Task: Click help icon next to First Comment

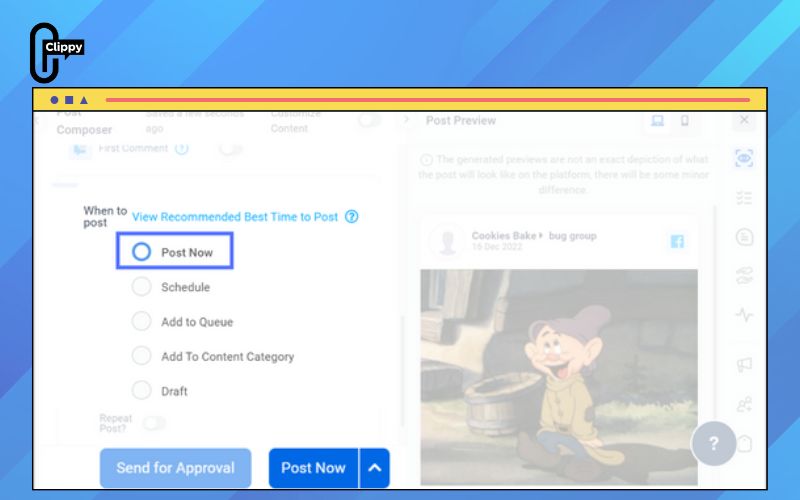Action: [x=182, y=148]
